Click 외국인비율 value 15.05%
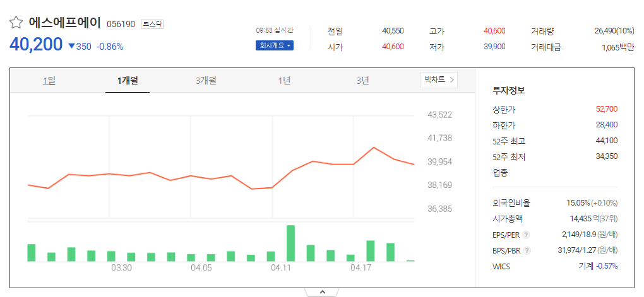The width and height of the screenshot is (644, 297). point(578,203)
